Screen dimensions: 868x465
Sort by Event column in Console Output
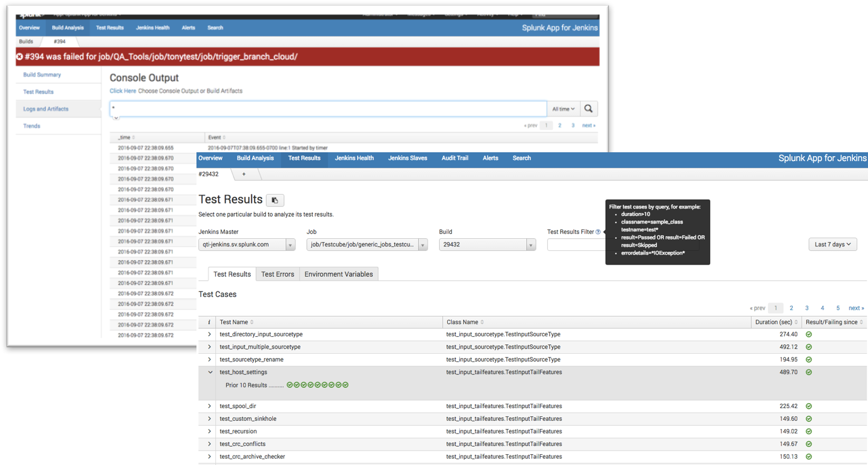coord(217,137)
